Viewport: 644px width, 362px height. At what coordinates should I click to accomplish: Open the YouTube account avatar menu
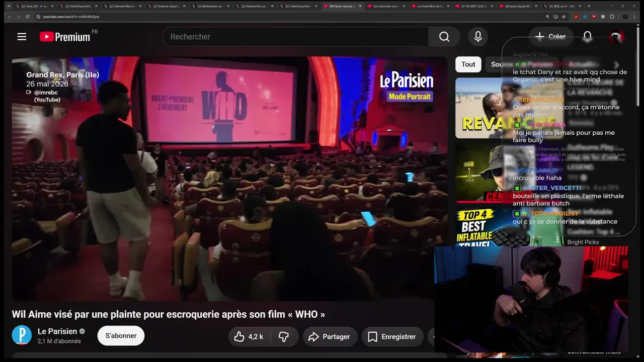(616, 37)
